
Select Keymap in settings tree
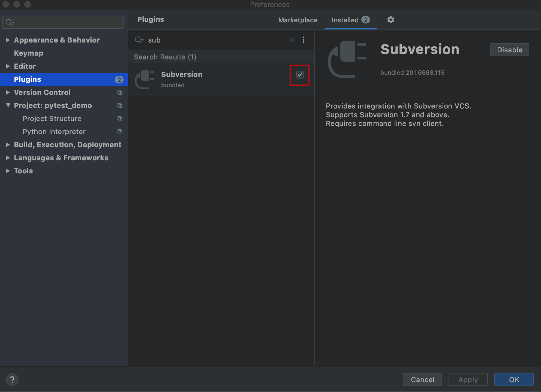(x=29, y=53)
